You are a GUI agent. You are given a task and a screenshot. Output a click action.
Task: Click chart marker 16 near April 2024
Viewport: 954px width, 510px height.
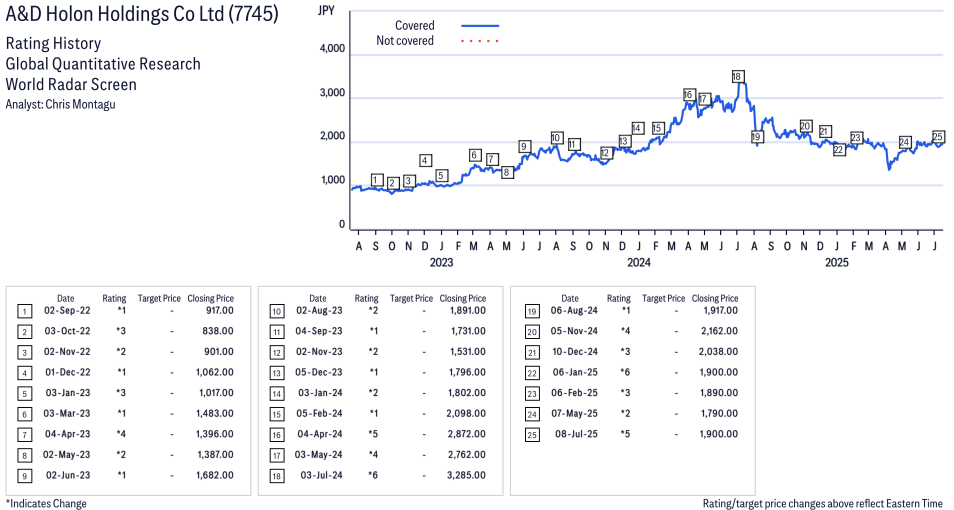coord(689,95)
